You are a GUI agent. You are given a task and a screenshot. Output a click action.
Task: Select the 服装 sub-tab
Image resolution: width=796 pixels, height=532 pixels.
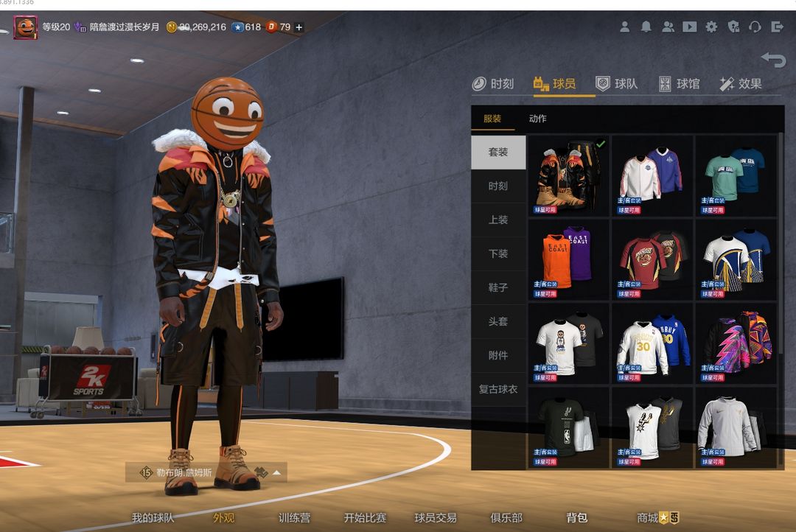pos(492,119)
